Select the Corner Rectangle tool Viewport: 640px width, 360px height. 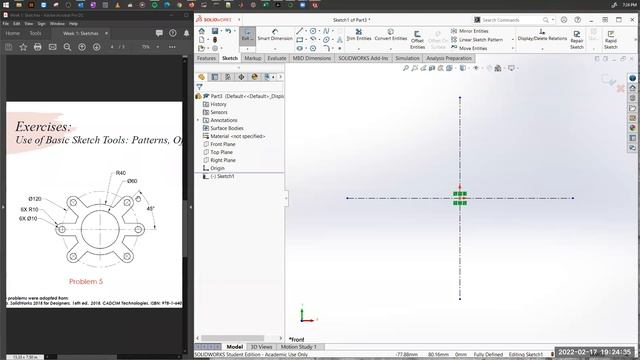click(300, 40)
